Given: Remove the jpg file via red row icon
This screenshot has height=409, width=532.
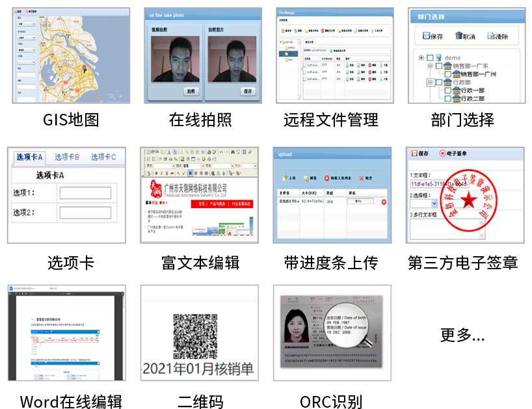Looking at the screenshot, I should pyautogui.click(x=384, y=202).
